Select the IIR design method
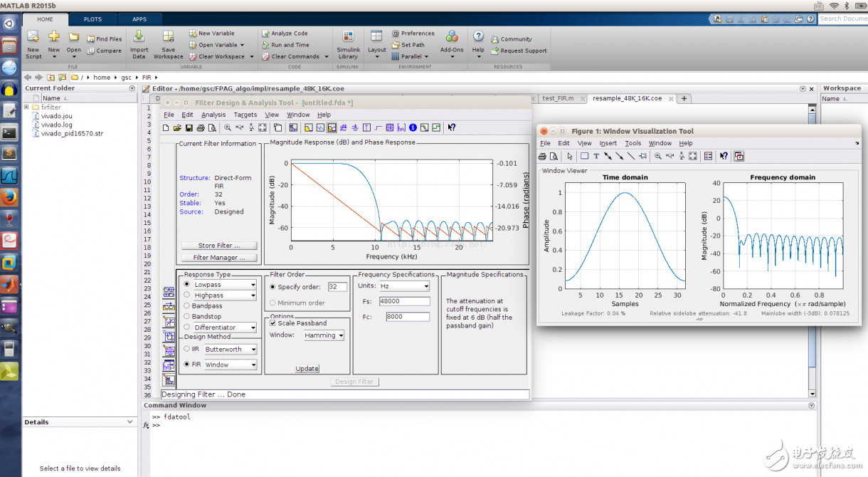This screenshot has width=868, height=477. [x=187, y=350]
